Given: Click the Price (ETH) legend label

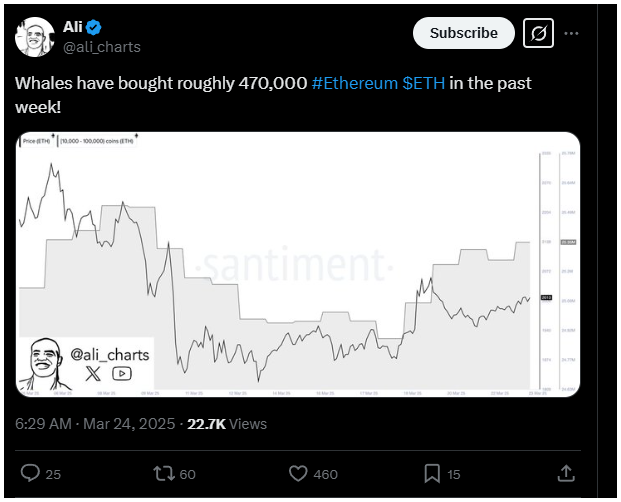Looking at the screenshot, I should (x=36, y=141).
